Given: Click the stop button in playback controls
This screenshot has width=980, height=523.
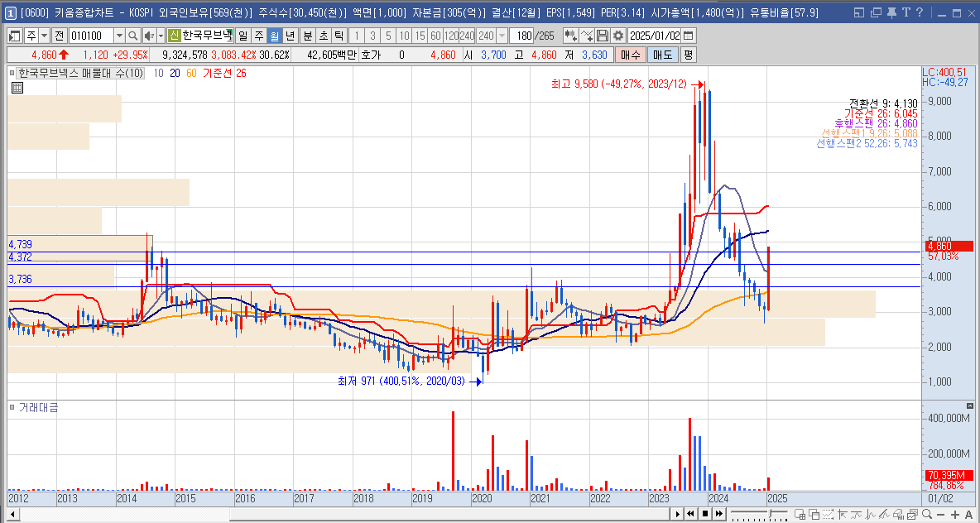Looking at the screenshot, I should coord(705,514).
